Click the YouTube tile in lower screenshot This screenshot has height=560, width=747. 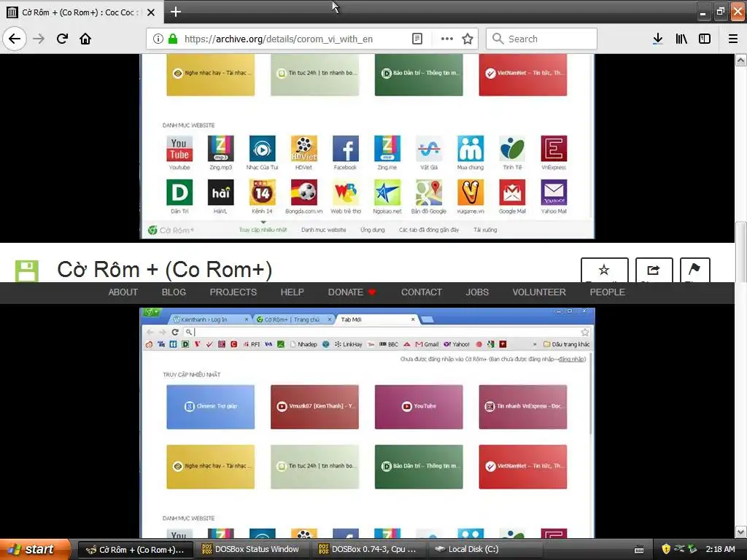coord(418,407)
